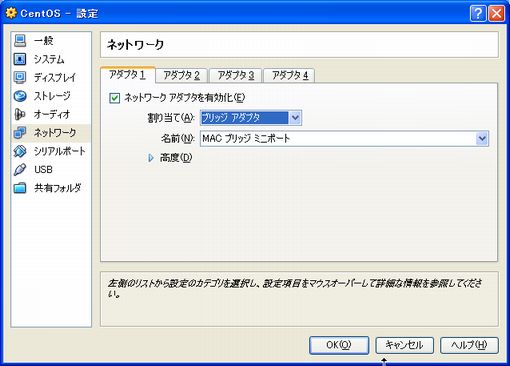Click the 一般 (General) monitor icon
This screenshot has width=510, height=366.
click(x=20, y=41)
